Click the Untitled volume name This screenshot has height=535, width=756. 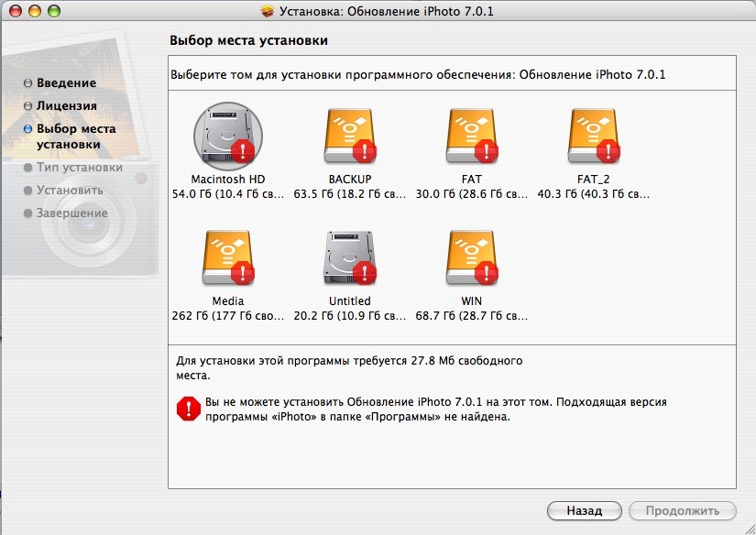(x=349, y=301)
